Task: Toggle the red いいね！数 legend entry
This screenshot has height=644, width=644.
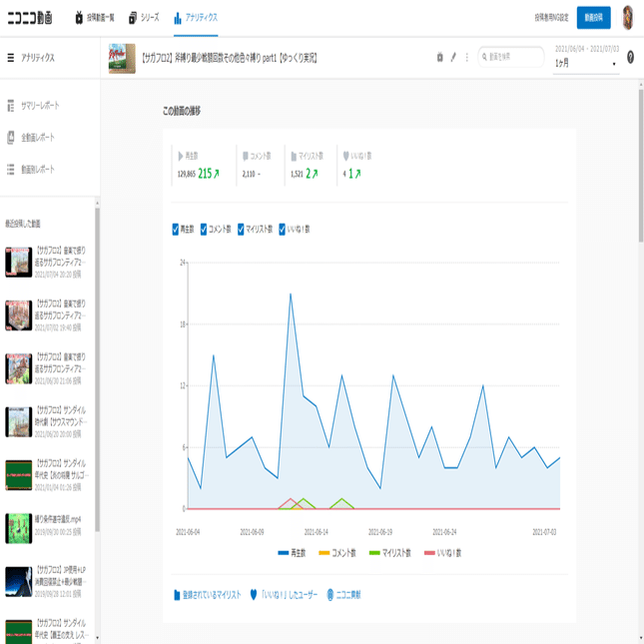Action: pos(442,553)
